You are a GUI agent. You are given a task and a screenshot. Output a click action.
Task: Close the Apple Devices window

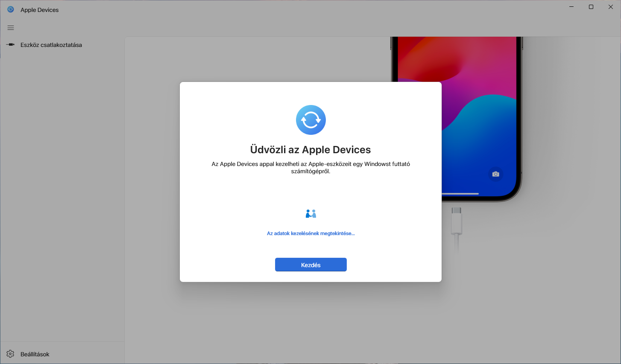(x=611, y=7)
